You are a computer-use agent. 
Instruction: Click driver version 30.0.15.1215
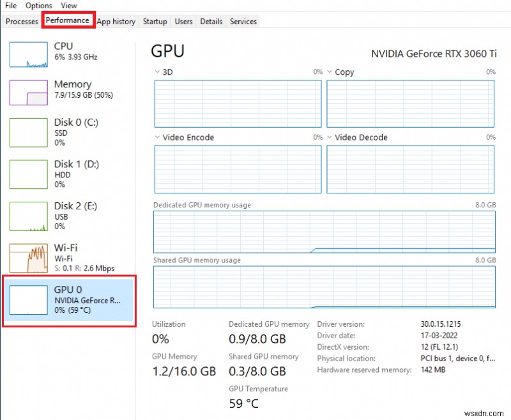[441, 324]
